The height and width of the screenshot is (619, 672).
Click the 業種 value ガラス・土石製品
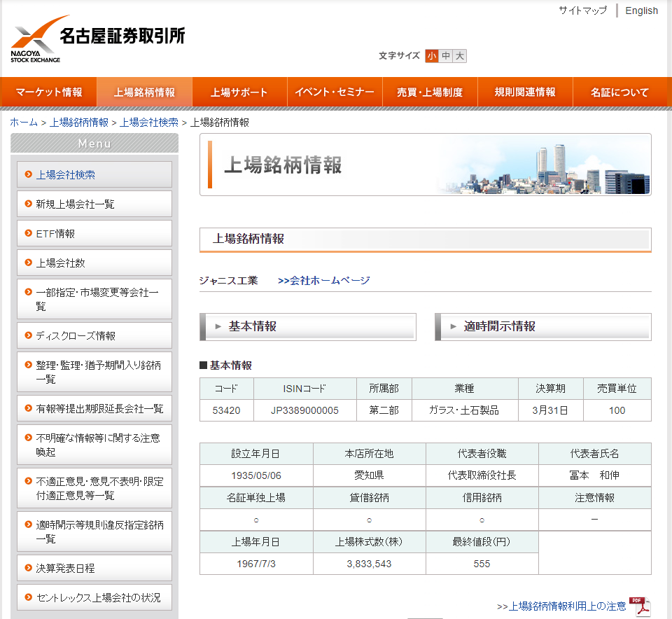click(x=465, y=410)
